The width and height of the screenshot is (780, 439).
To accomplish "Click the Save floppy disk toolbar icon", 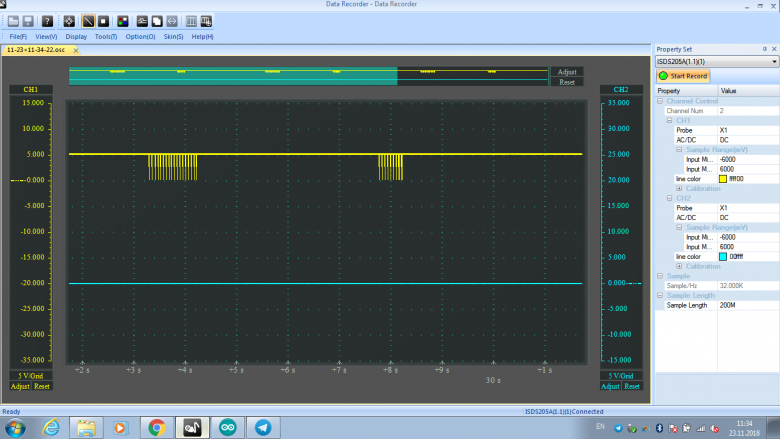I will click(x=28, y=21).
